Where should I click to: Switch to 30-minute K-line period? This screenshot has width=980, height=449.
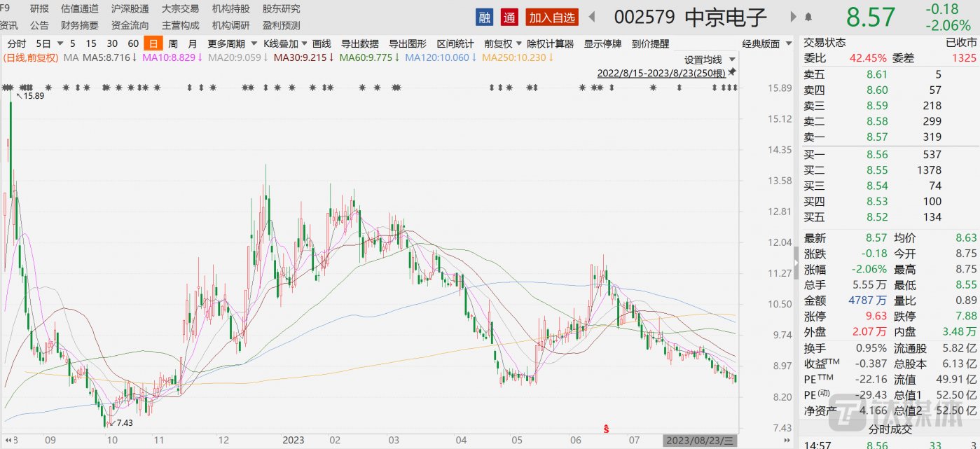click(112, 43)
